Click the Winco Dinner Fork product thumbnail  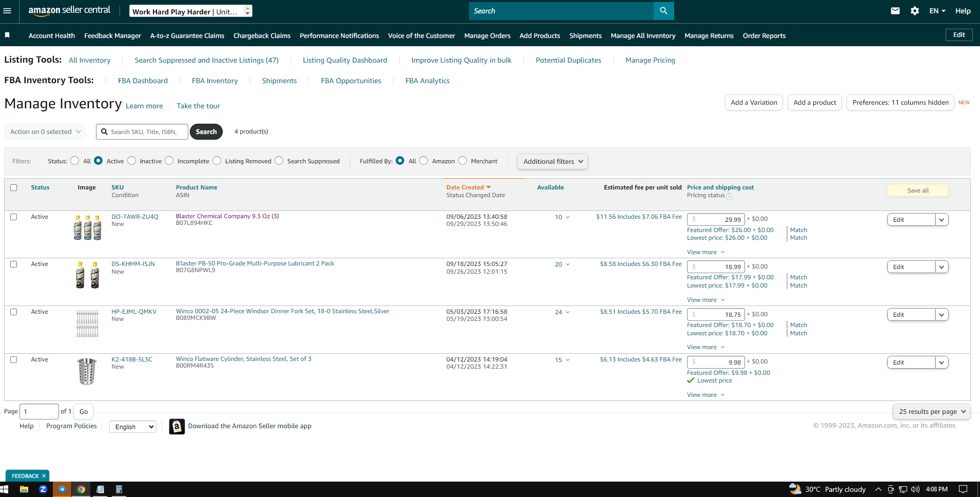point(87,323)
